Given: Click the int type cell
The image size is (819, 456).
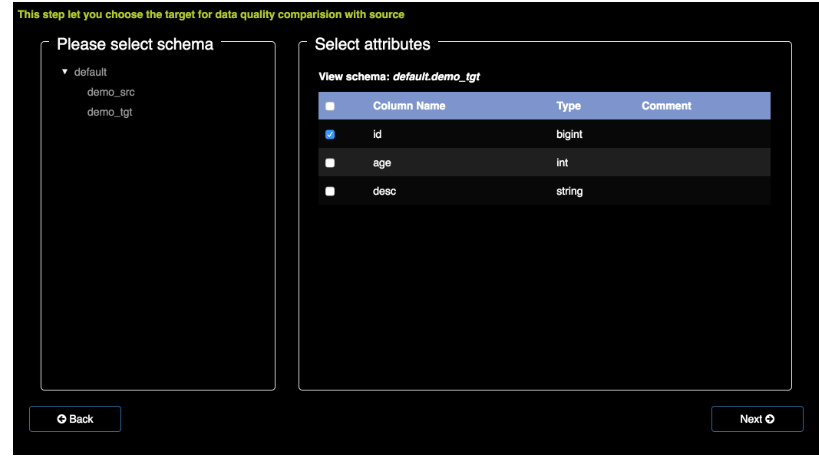Looking at the screenshot, I should [562, 162].
